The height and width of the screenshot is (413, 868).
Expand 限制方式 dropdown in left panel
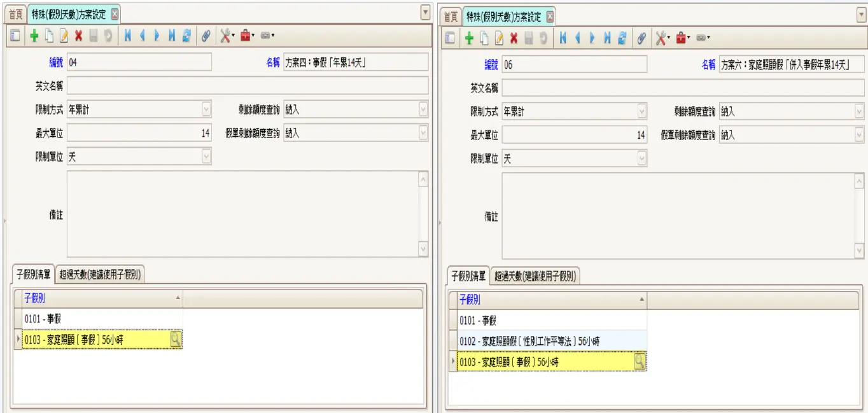(x=206, y=109)
